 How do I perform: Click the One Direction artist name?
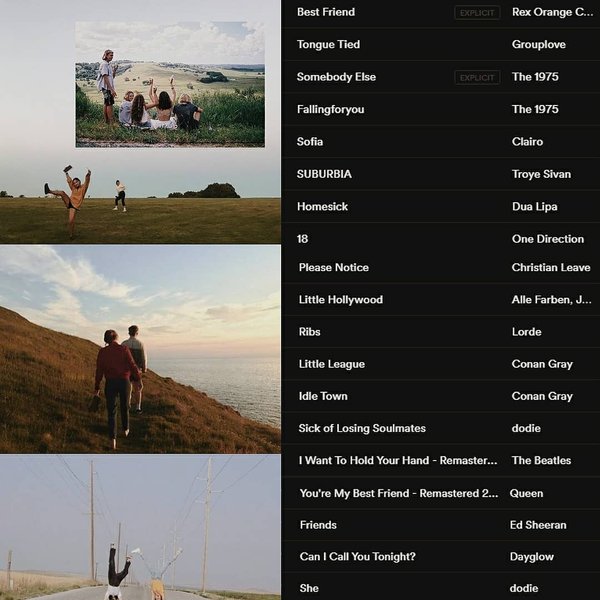point(547,239)
